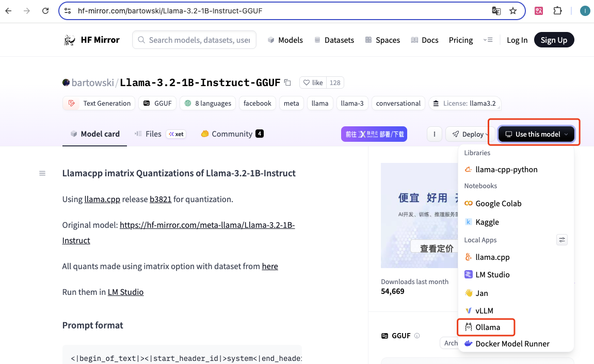
Task: Open the pink translator extension icon
Action: pyautogui.click(x=539, y=11)
